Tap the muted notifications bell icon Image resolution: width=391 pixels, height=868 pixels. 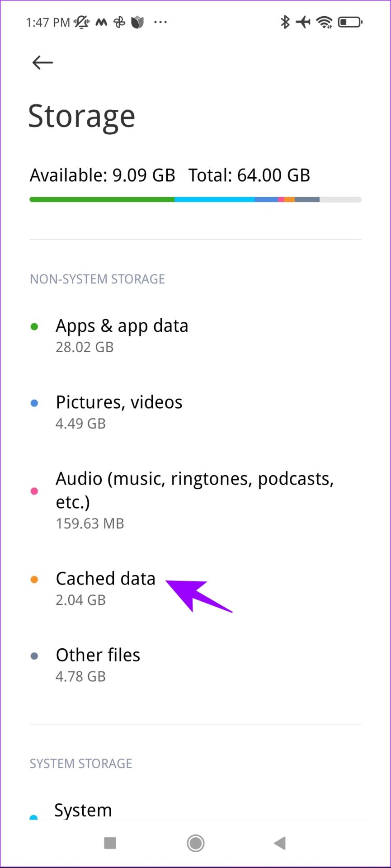pyautogui.click(x=81, y=22)
